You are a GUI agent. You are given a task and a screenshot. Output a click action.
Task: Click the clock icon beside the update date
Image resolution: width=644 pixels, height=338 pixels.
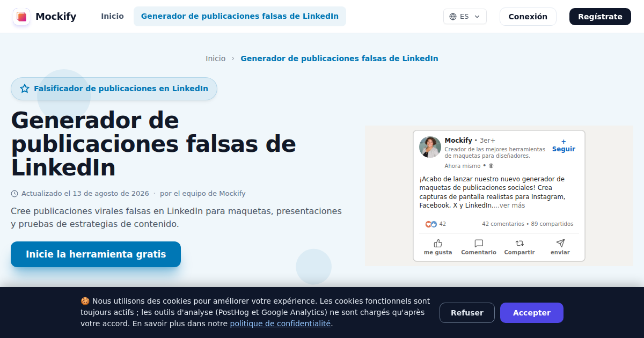14,194
